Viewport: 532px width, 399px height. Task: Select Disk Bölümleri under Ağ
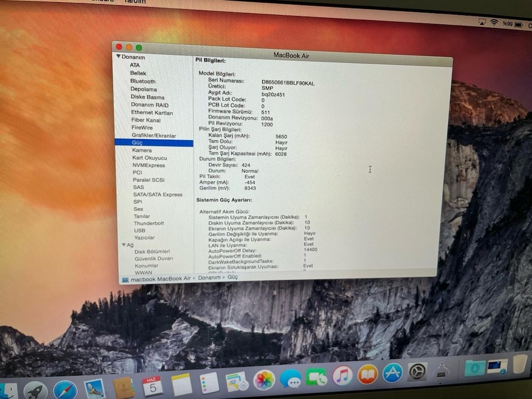click(x=152, y=251)
